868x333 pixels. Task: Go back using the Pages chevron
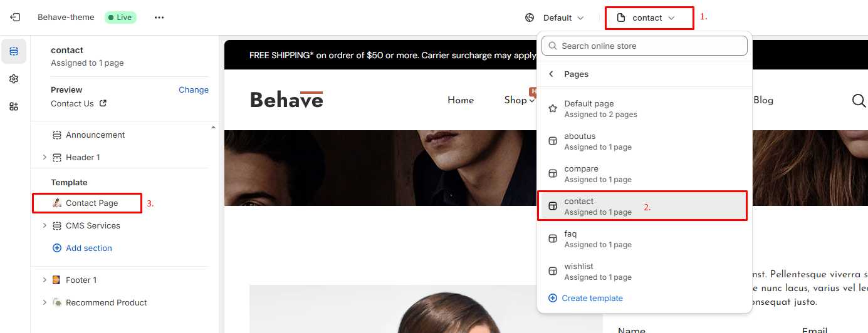[x=552, y=74]
